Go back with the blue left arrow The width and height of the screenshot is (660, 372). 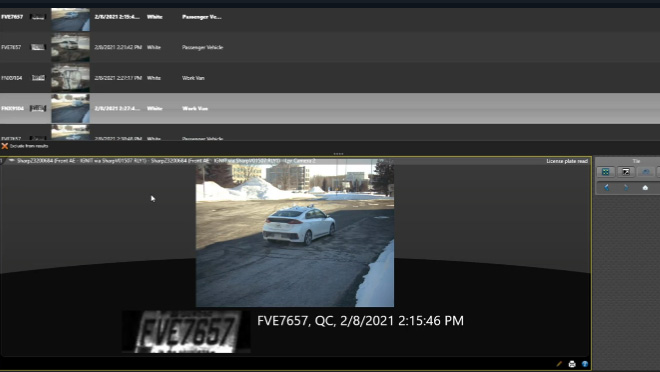point(607,188)
